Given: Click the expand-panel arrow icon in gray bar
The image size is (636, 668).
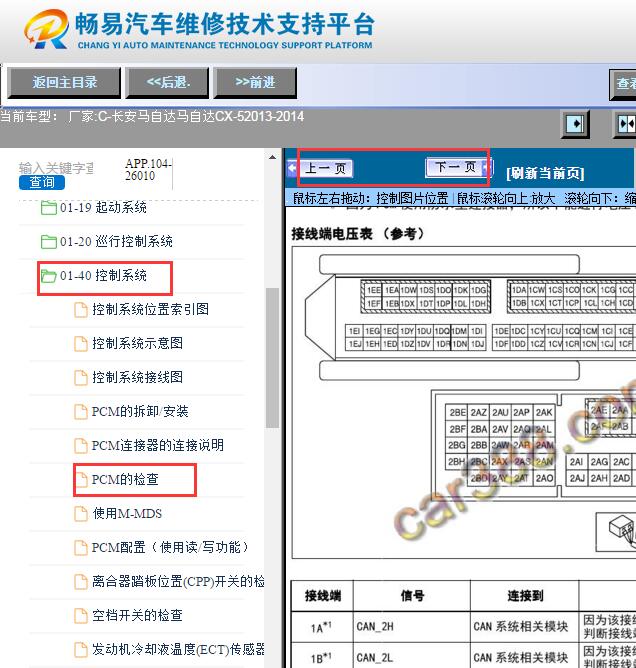Looking at the screenshot, I should (x=575, y=124).
